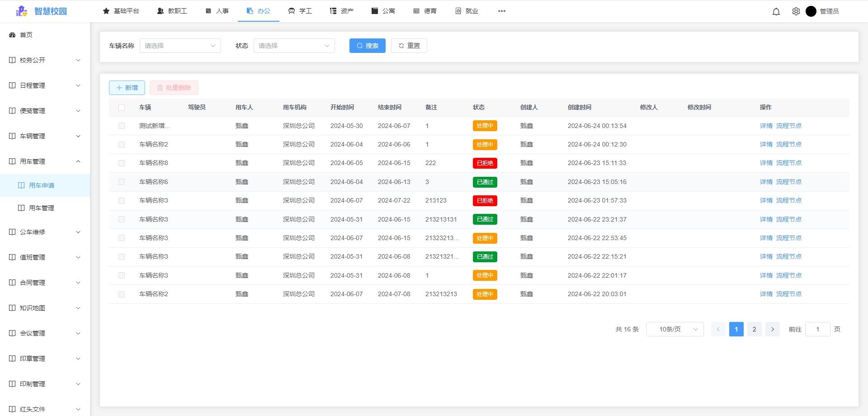
Task: Click the administrator avatar icon
Action: (811, 11)
